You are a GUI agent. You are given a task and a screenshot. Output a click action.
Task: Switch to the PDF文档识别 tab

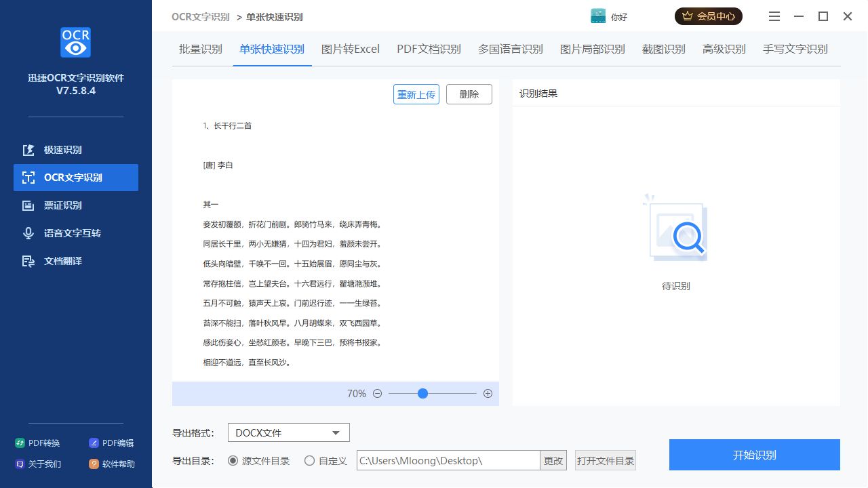coord(429,49)
